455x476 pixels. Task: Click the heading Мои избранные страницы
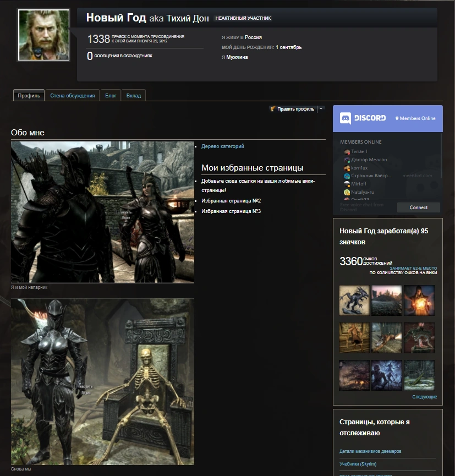pyautogui.click(x=252, y=168)
